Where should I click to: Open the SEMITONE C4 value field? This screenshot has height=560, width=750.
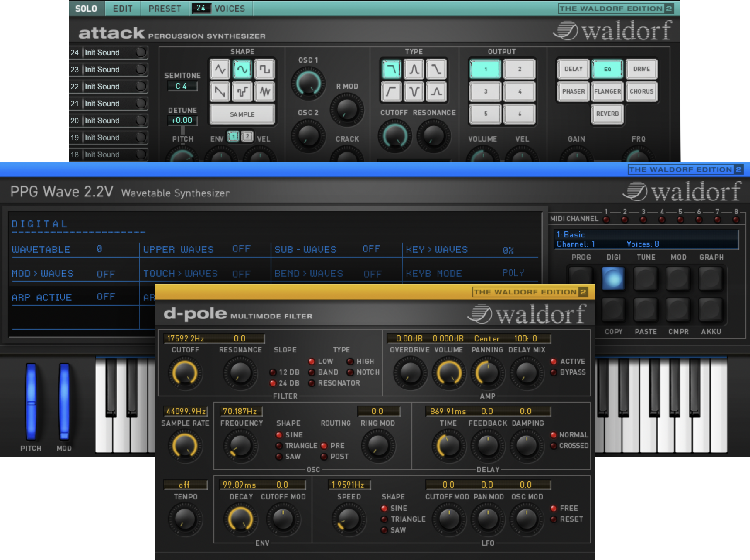(182, 86)
